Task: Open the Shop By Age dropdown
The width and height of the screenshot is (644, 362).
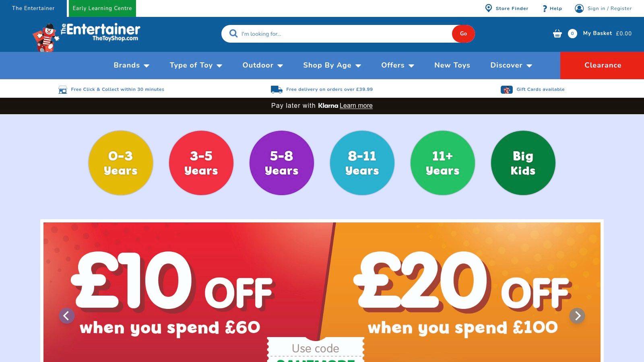Action: pyautogui.click(x=332, y=65)
